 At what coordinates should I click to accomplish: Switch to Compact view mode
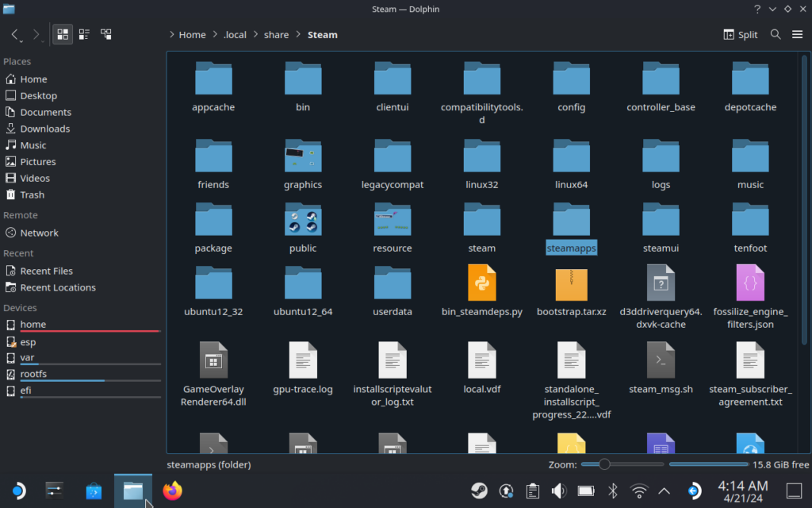click(84, 34)
